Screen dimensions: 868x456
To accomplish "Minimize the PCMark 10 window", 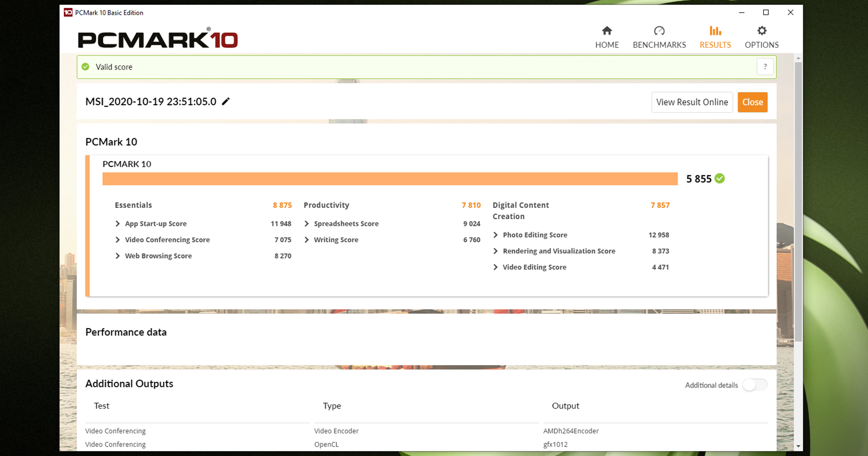I will [741, 13].
